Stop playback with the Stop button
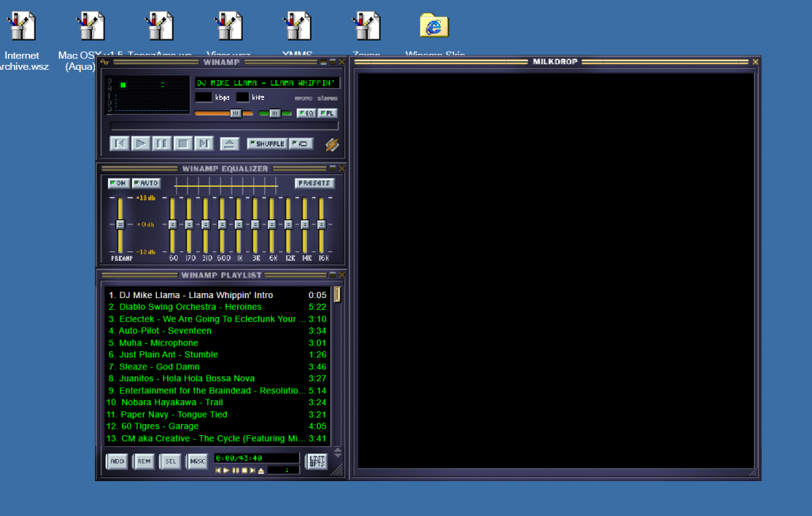The height and width of the screenshot is (516, 812). pos(183,143)
